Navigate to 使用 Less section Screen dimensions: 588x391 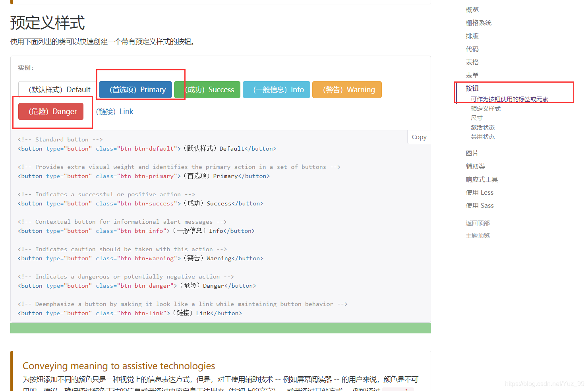480,192
